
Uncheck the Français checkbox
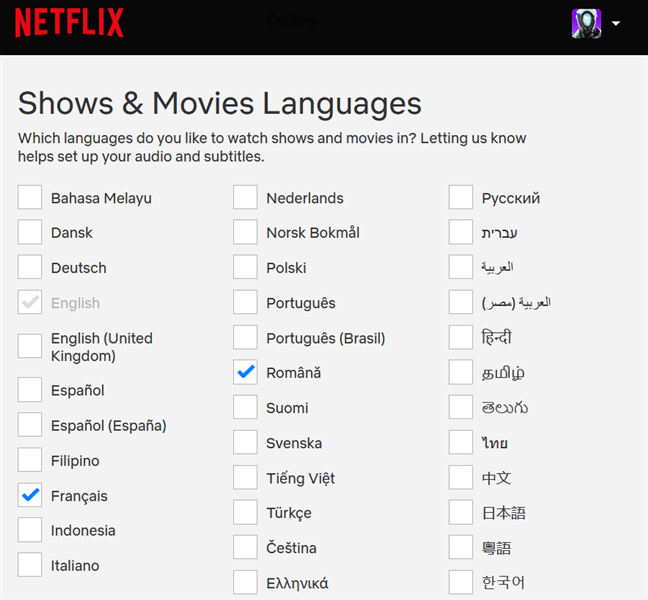click(x=30, y=495)
